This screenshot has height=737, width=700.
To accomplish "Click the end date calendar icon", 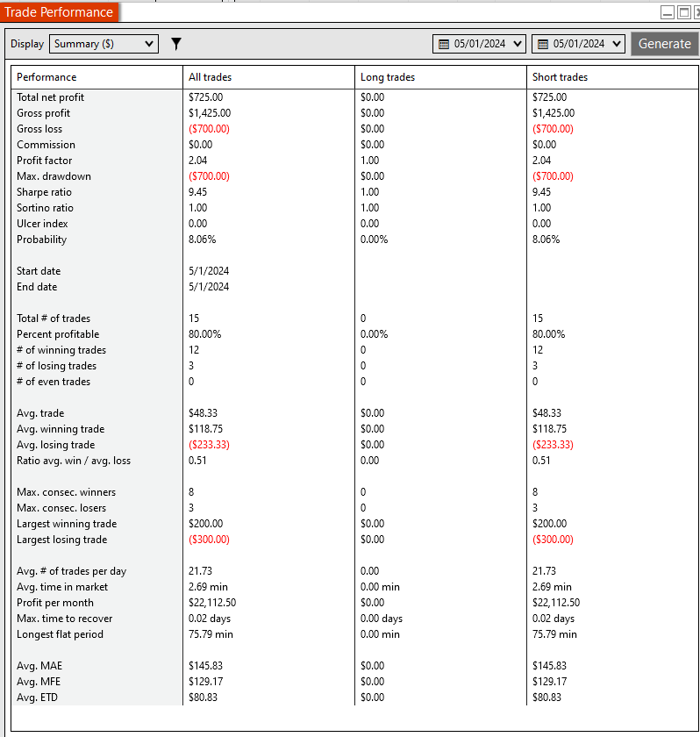I will (543, 44).
